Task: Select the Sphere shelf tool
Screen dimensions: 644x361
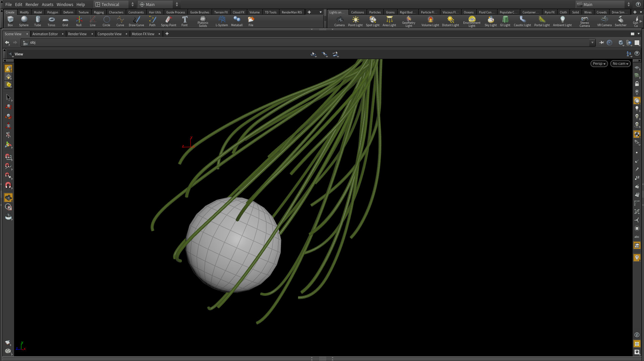Action: (24, 21)
